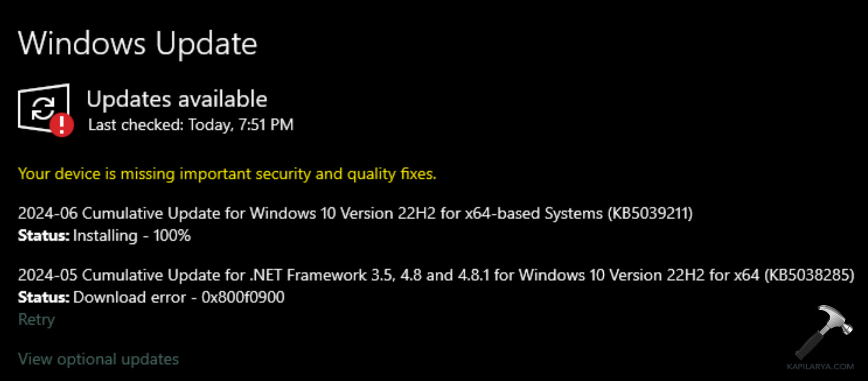
Task: Click the Last checked time text
Action: point(191,125)
